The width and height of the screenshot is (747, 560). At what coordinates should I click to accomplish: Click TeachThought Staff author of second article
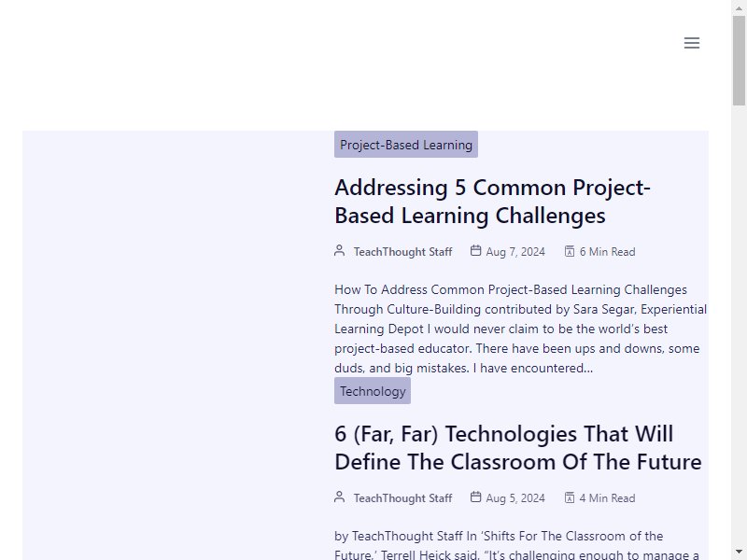(402, 498)
